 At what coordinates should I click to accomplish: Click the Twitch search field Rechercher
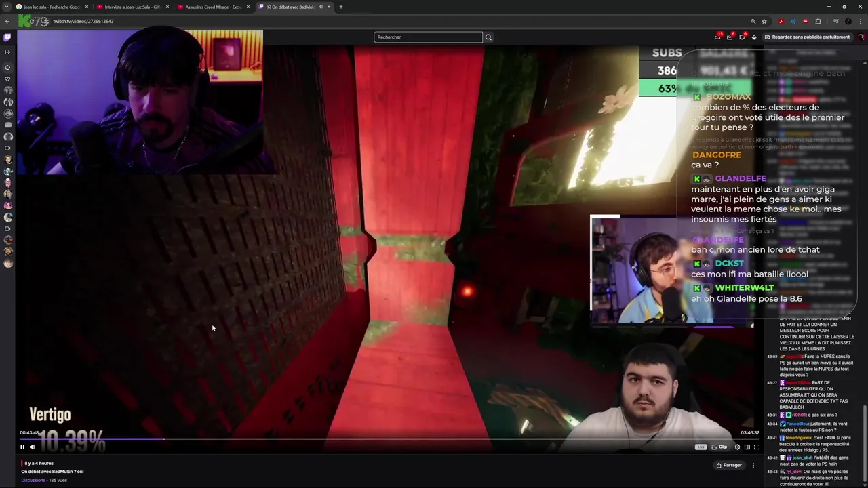click(x=428, y=37)
